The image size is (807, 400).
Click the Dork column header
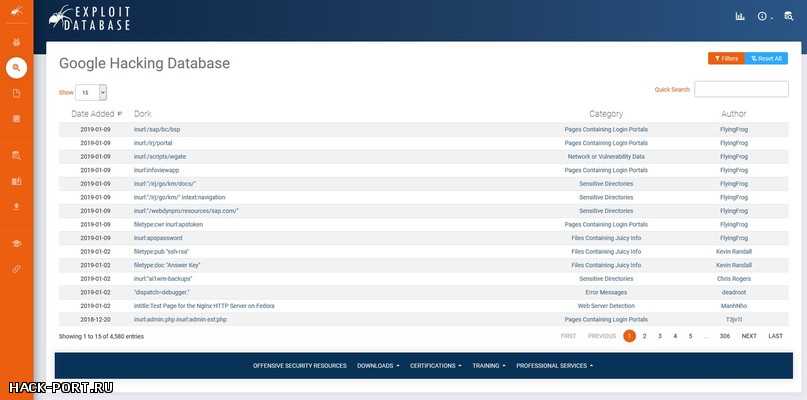[x=143, y=114]
